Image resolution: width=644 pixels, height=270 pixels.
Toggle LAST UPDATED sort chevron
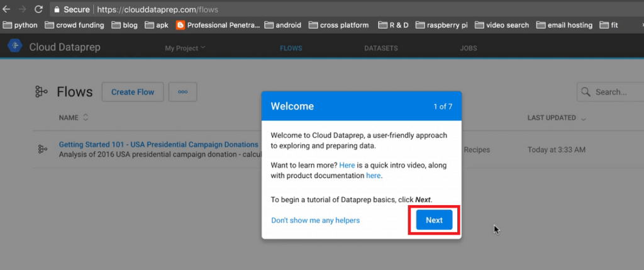[x=584, y=118]
